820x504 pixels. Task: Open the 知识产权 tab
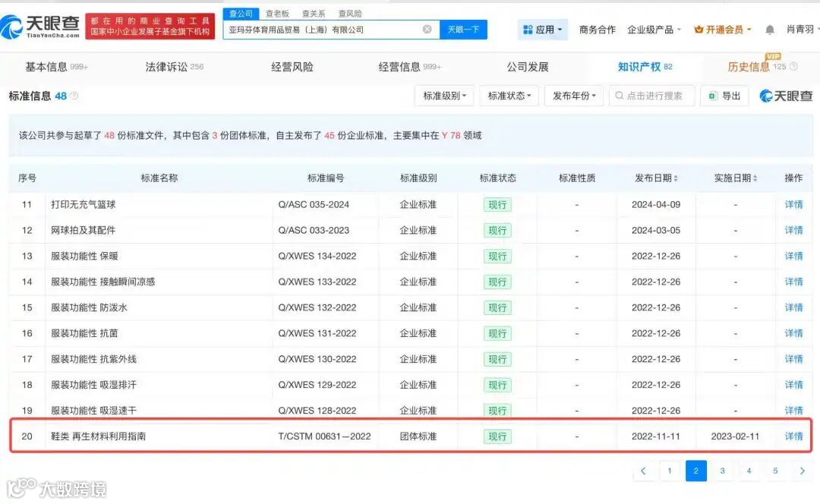(645, 67)
